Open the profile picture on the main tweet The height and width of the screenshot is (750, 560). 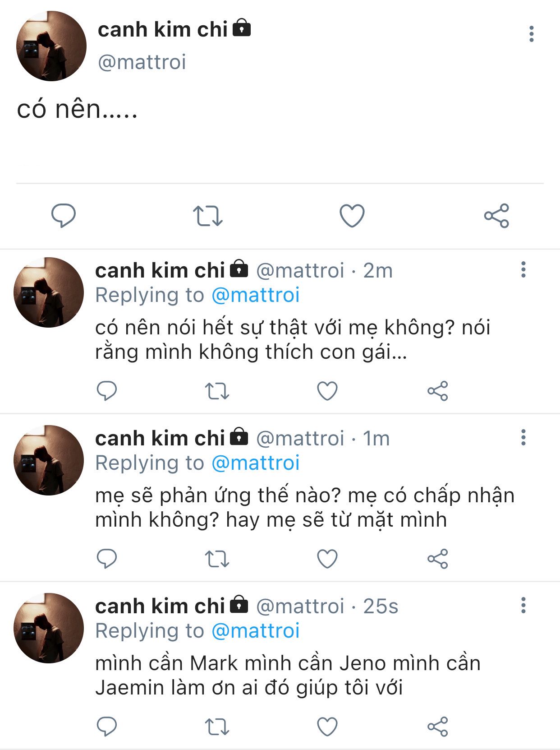tap(51, 46)
